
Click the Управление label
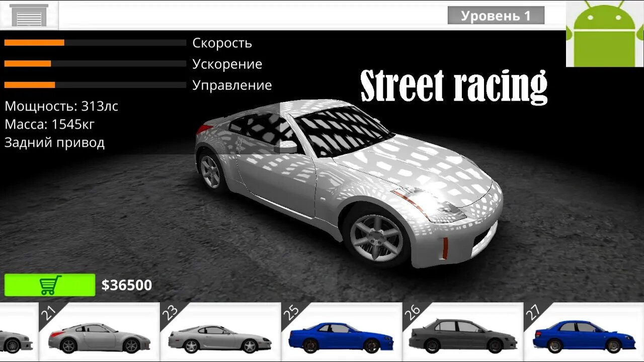[232, 85]
